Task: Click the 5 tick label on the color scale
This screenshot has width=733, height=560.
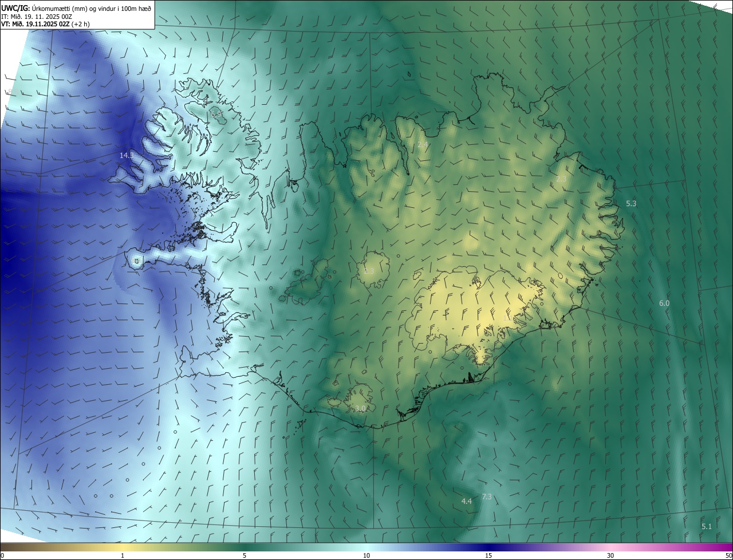Action: (245, 555)
